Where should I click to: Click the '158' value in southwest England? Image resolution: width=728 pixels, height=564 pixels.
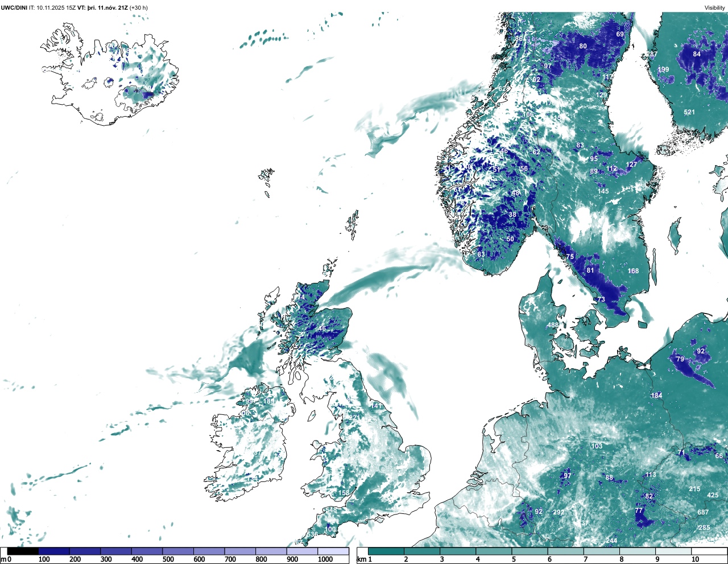coord(344,493)
